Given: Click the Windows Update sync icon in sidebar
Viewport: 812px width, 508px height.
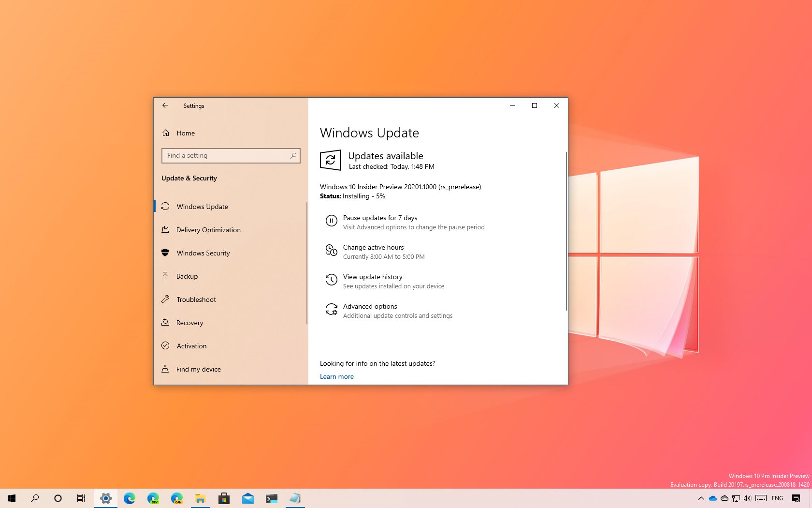Looking at the screenshot, I should (x=165, y=207).
